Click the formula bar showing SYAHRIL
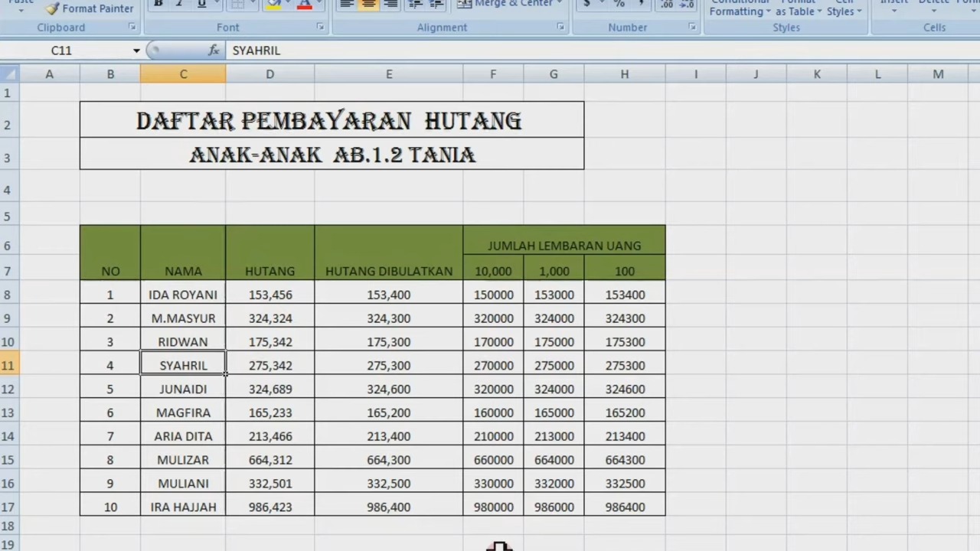 (603, 51)
